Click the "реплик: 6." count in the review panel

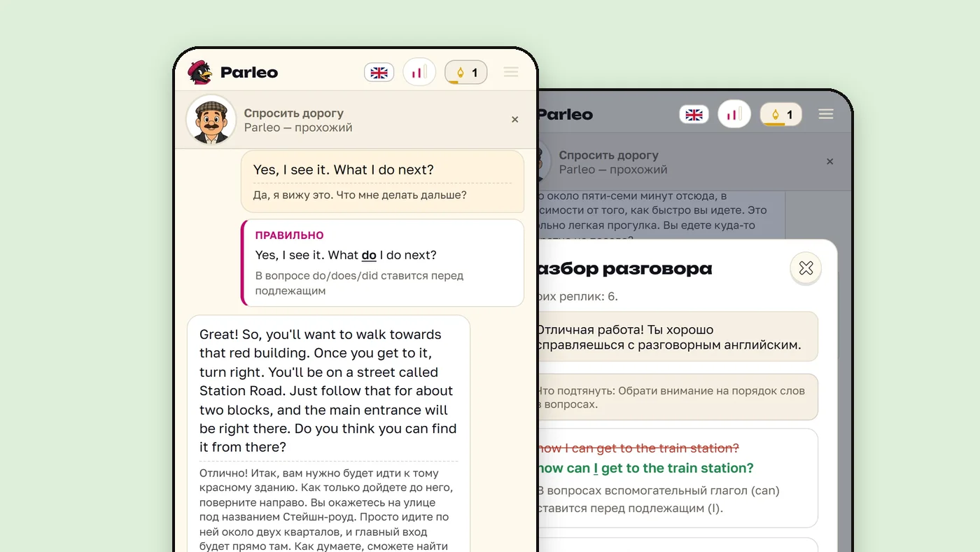coord(587,296)
